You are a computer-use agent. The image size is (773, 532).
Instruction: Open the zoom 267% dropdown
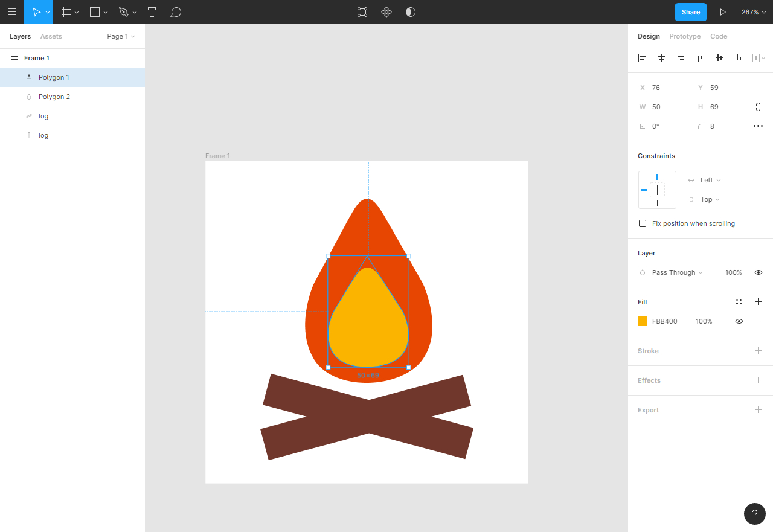(753, 12)
